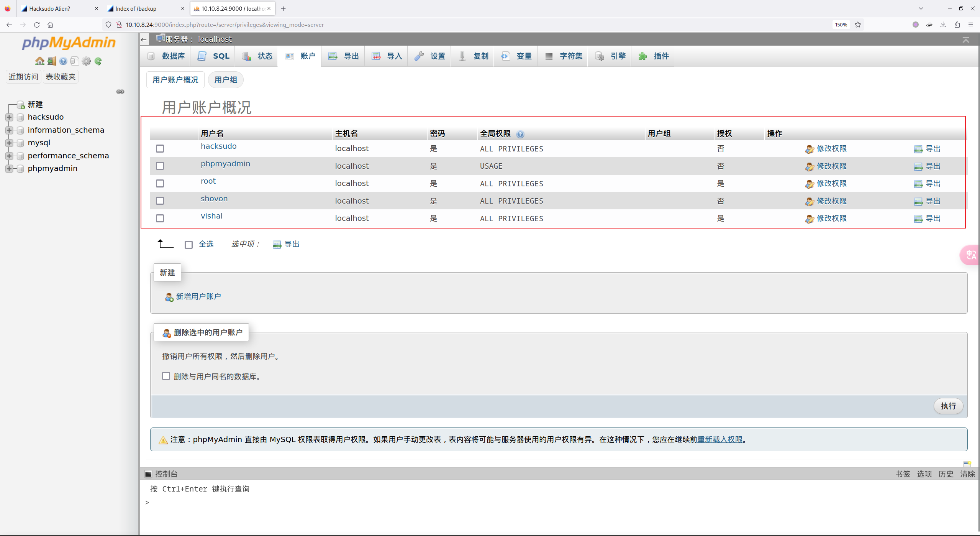The height and width of the screenshot is (536, 980).
Task: Open the 导入 tab
Action: coord(387,56)
